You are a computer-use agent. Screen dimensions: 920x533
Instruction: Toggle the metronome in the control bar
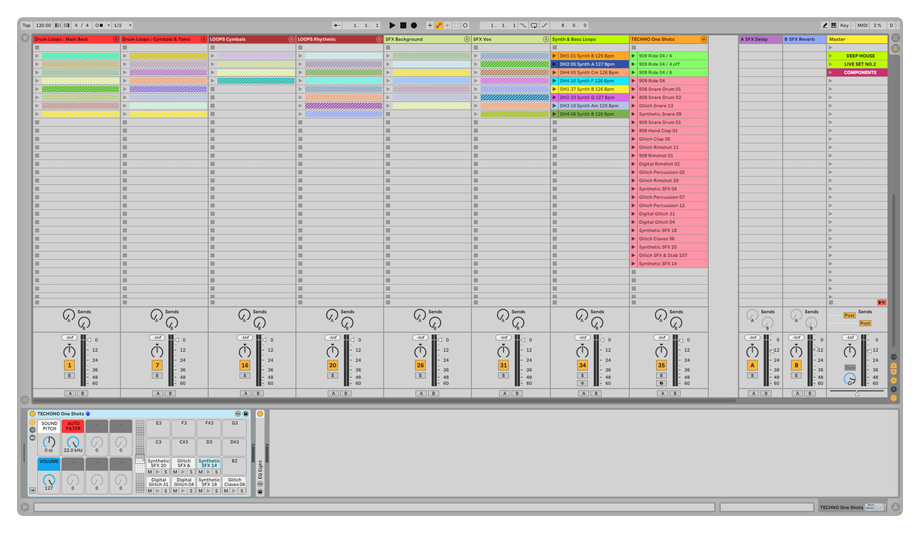click(99, 25)
